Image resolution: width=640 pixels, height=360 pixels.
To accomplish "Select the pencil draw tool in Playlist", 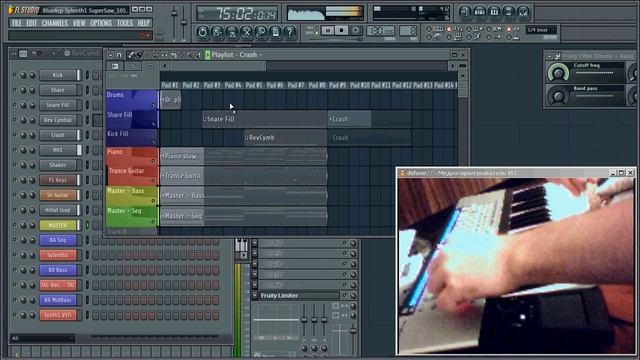I will pos(131,55).
